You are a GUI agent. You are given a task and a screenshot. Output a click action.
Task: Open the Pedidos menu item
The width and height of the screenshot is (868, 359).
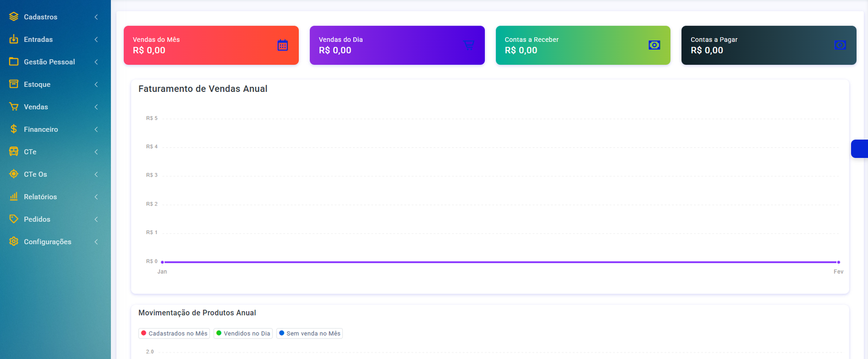(37, 219)
